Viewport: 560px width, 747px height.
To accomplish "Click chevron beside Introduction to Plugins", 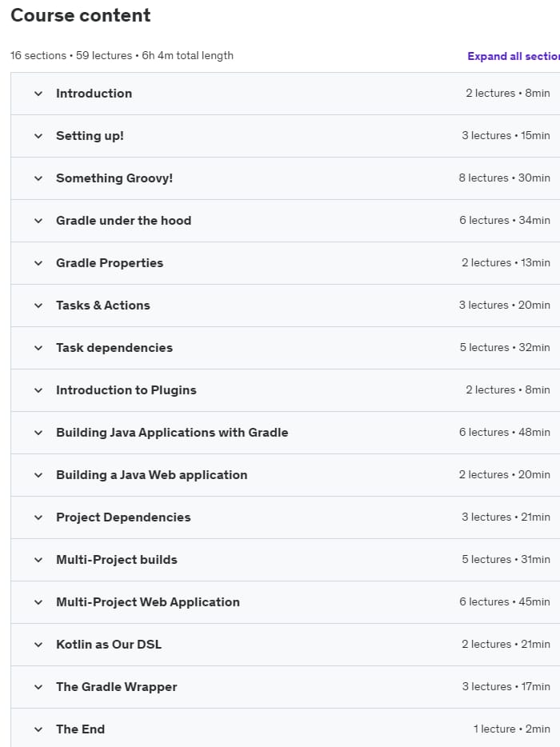I will point(38,390).
